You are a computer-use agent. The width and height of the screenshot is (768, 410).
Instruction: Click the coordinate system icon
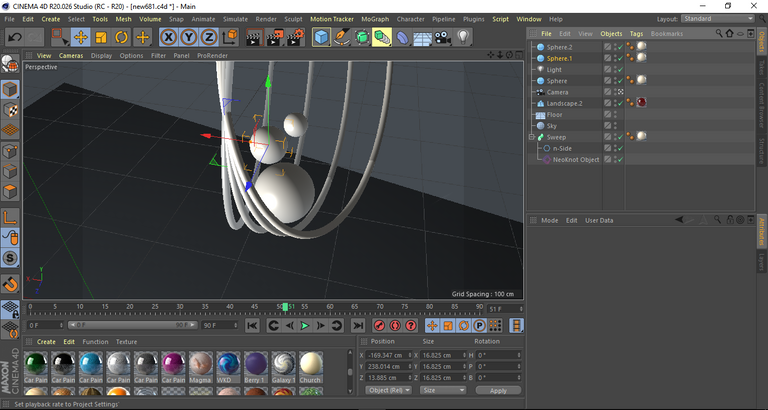coord(230,37)
